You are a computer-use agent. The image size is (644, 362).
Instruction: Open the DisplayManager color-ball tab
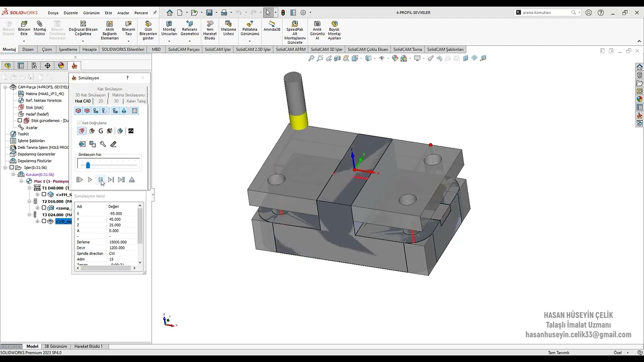(61, 65)
